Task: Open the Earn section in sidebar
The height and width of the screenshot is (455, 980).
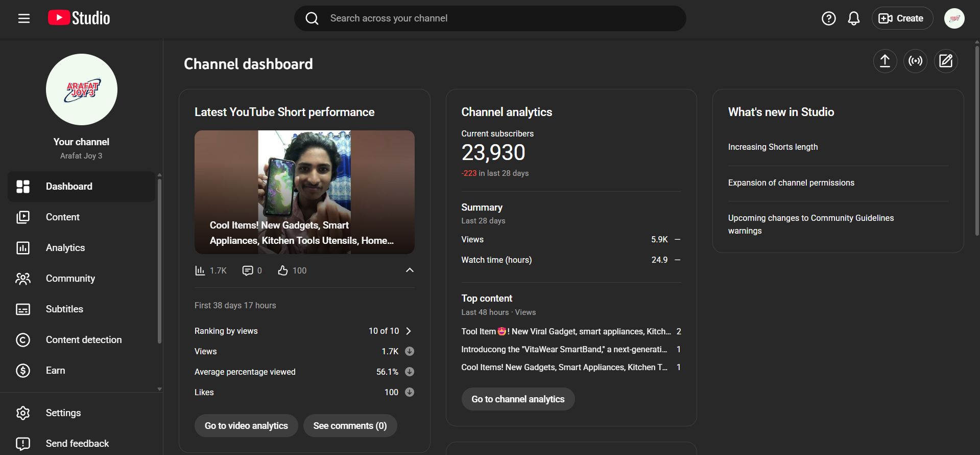Action: click(x=55, y=370)
